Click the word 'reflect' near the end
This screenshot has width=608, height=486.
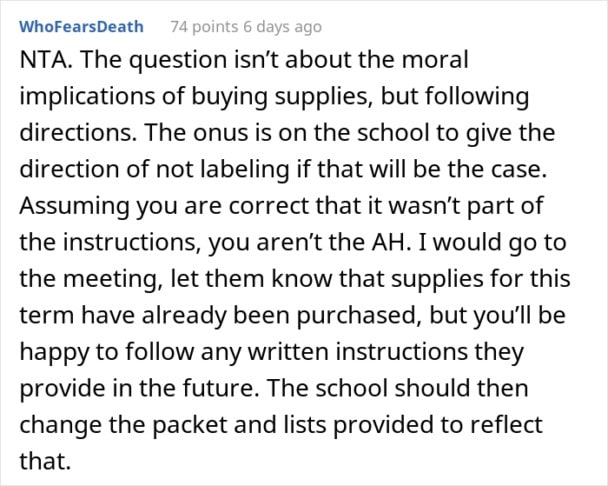506,424
